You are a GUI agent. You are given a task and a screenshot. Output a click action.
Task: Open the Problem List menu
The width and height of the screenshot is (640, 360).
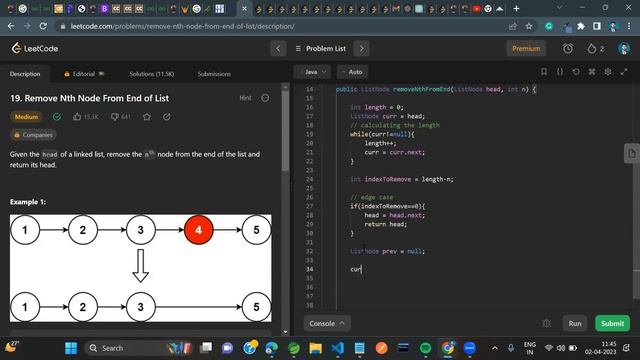320,49
